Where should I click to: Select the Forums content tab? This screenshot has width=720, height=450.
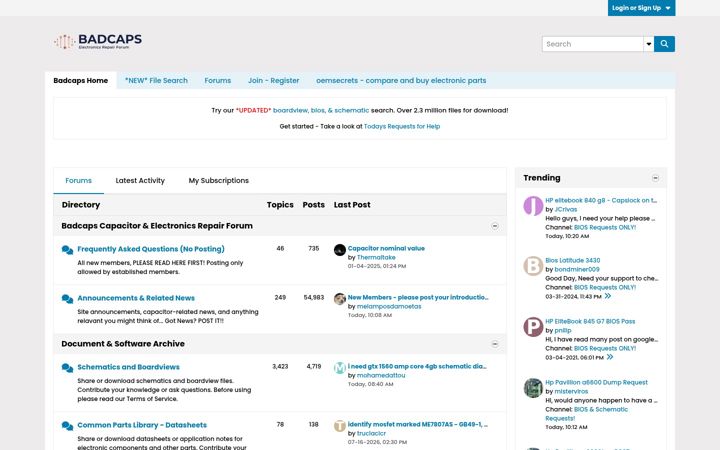point(79,180)
